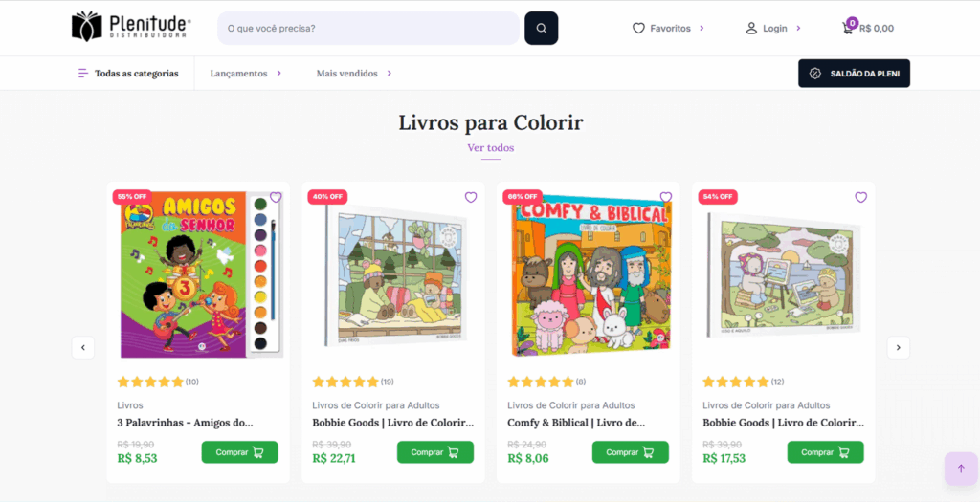
Task: Click the search magnifier button
Action: 541,29
